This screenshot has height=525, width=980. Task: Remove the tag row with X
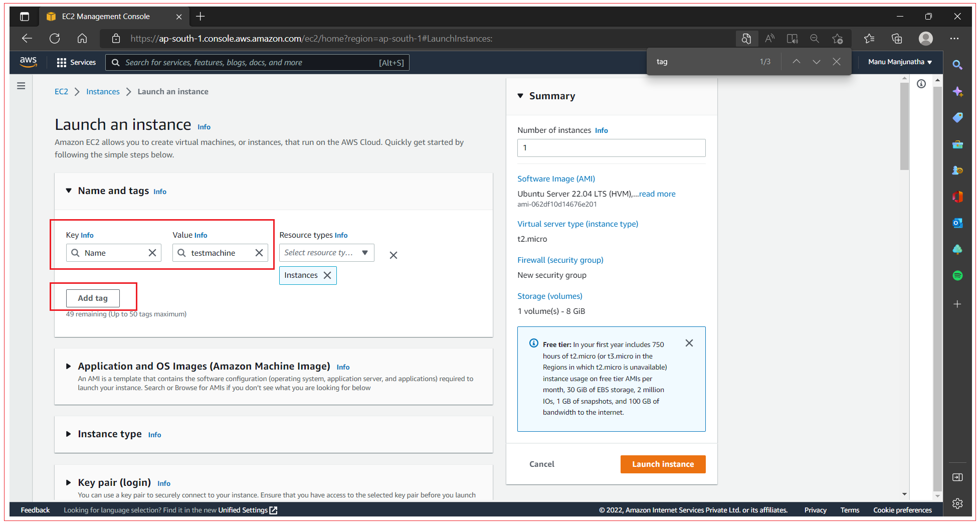(394, 255)
